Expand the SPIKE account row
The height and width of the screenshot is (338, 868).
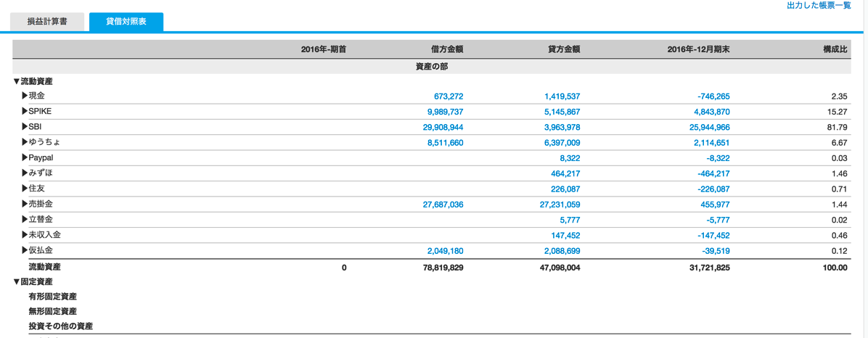click(25, 111)
